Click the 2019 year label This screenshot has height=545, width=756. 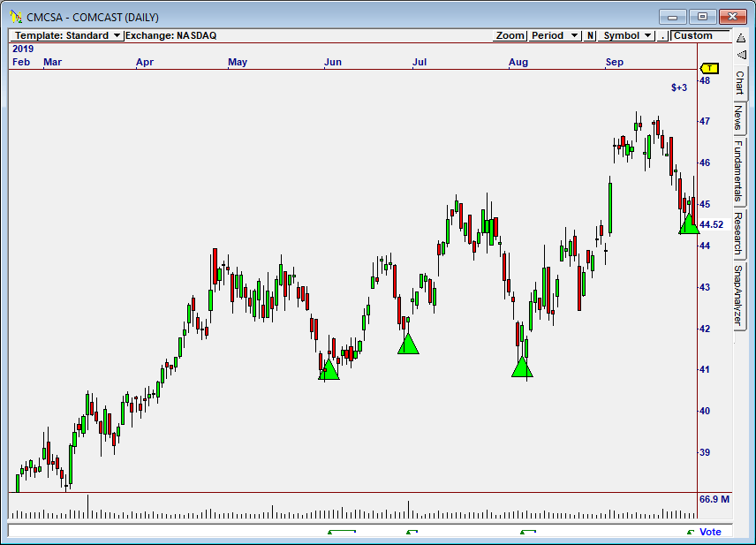[23, 49]
